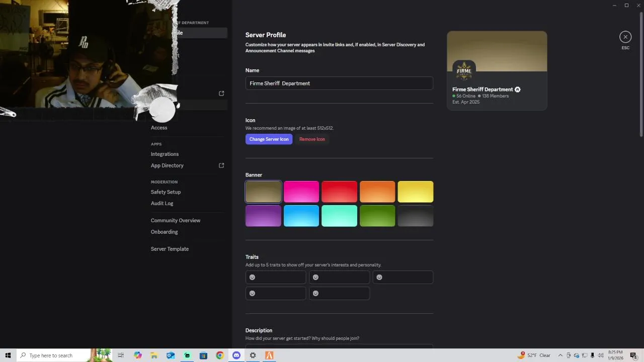Open Copilot from the taskbar
644x362 pixels.
click(x=137, y=355)
